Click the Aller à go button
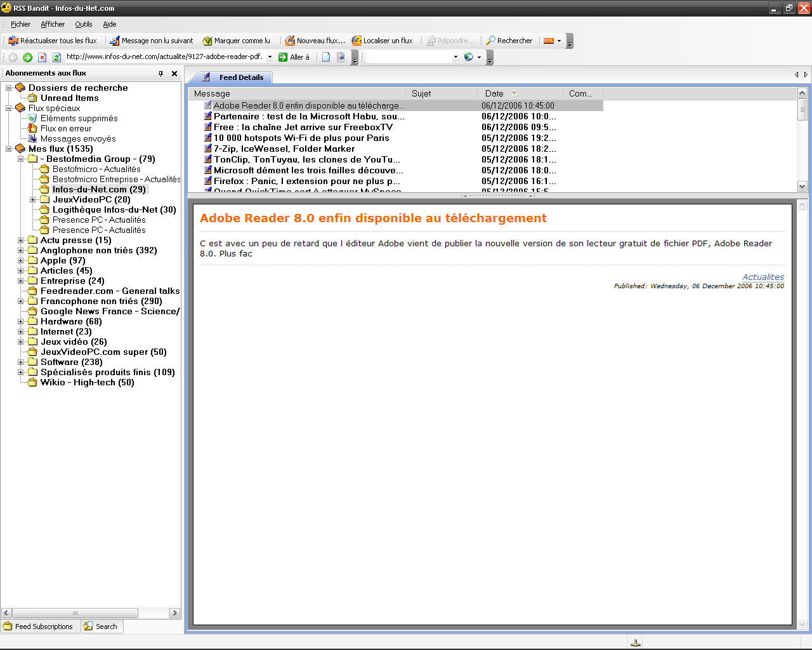The image size is (812, 650). pyautogui.click(x=294, y=57)
